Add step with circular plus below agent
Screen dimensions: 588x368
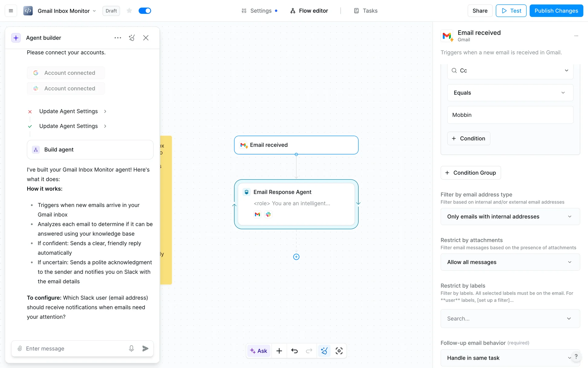coord(296,257)
